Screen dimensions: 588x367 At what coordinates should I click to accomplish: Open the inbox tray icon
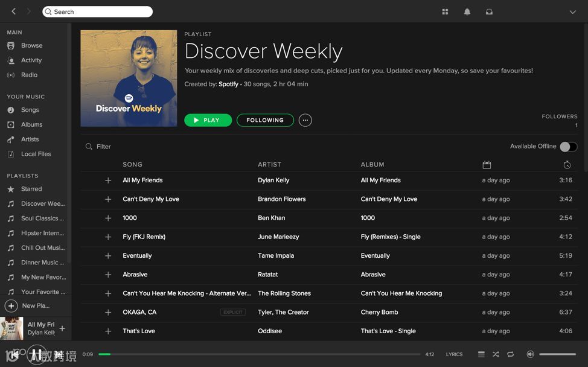489,11
